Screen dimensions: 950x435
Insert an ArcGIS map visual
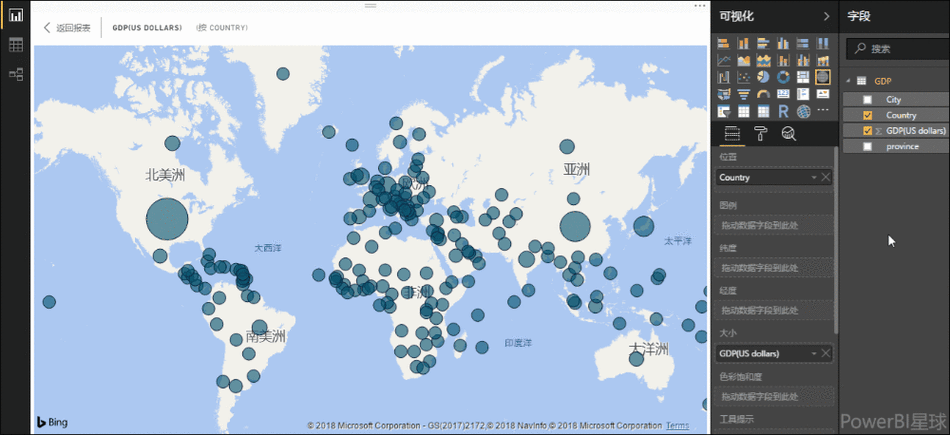coord(803,111)
